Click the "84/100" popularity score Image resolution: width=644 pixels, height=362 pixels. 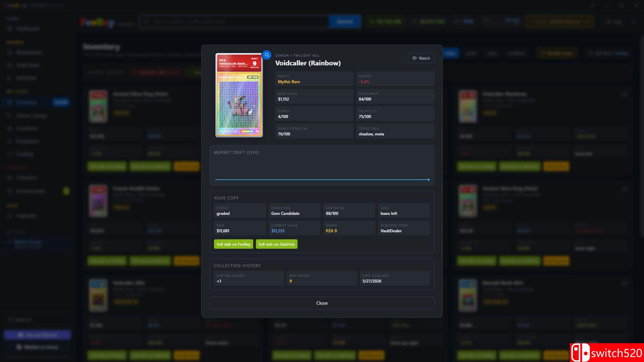tap(365, 99)
